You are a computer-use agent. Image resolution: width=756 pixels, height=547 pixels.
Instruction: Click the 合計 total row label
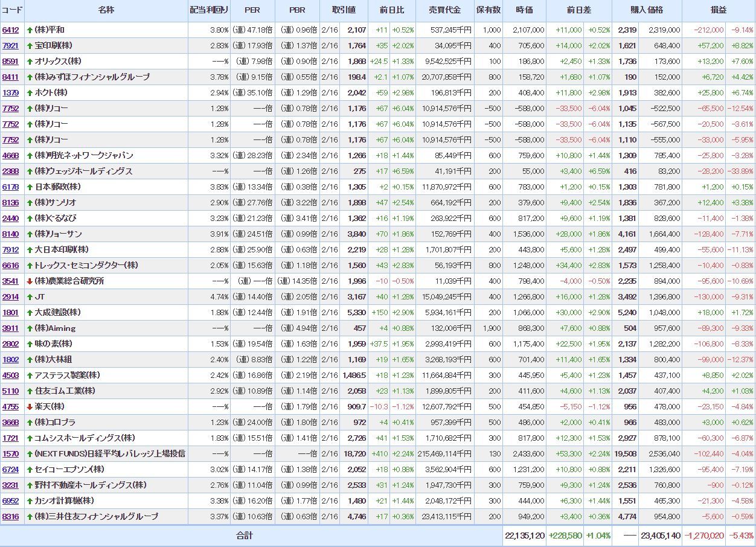coord(245,536)
